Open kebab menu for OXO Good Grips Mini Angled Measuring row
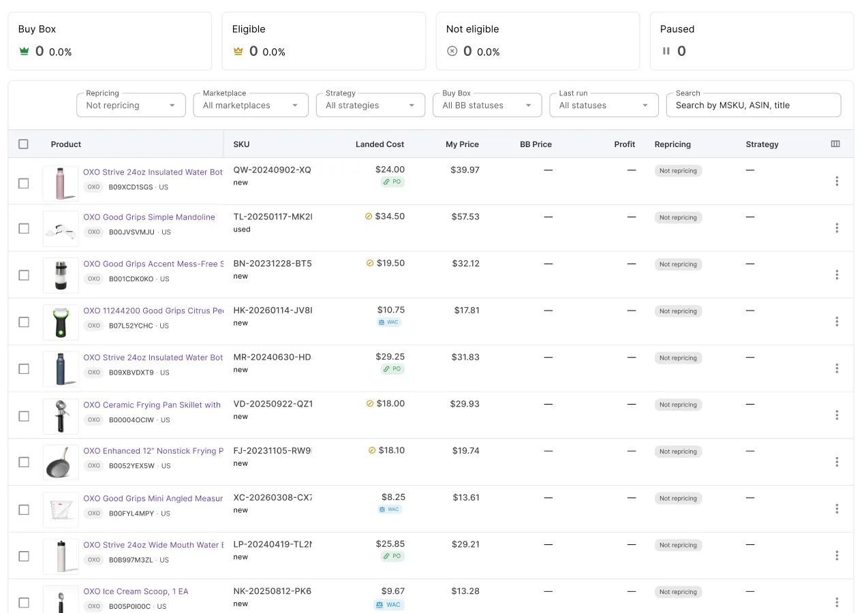Screen dimensions: 868x613 pyautogui.click(x=837, y=509)
